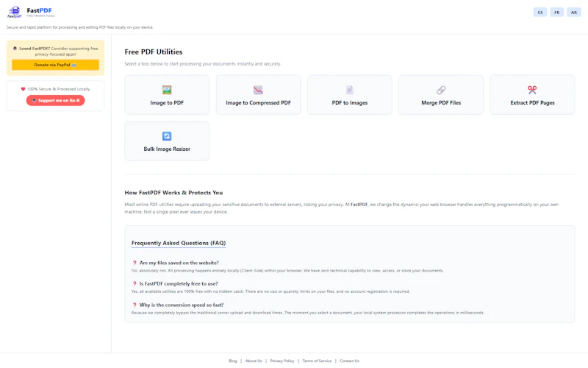The width and height of the screenshot is (588, 368).
Task: Open PDF to Images tool label
Action: point(350,102)
